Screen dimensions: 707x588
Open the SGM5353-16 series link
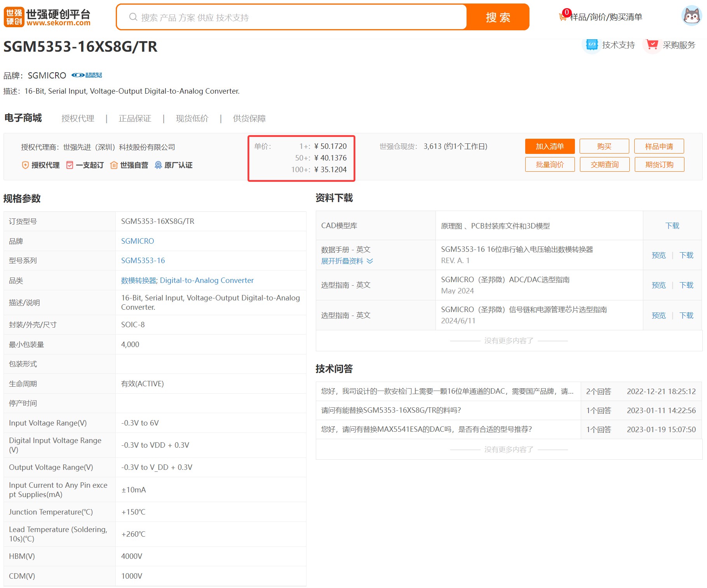(143, 260)
